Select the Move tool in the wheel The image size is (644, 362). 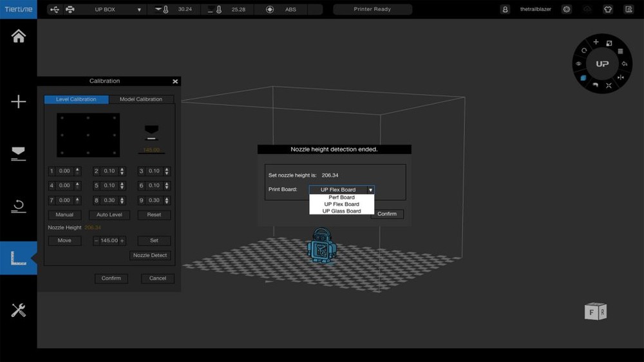click(x=596, y=43)
